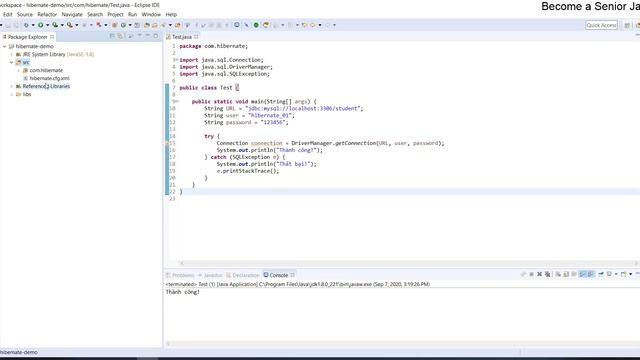Click the warning marker on line 15
The width and height of the screenshot is (640, 360).
[x=167, y=143]
